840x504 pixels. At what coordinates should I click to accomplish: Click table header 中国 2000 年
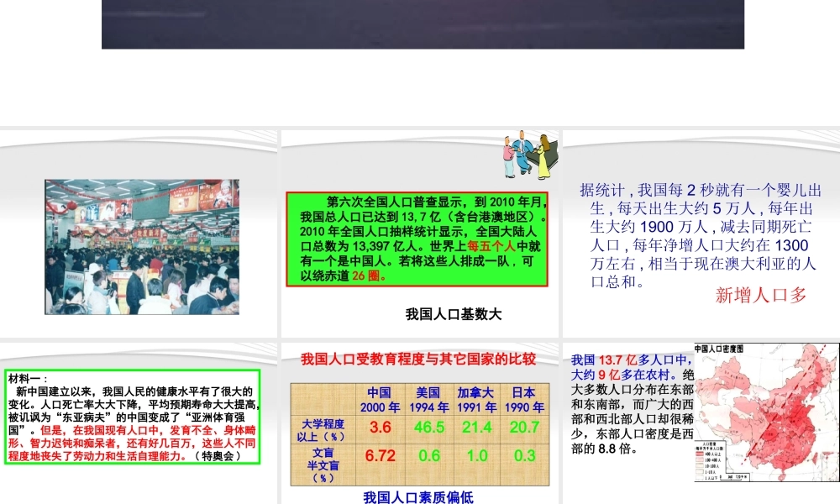click(380, 400)
